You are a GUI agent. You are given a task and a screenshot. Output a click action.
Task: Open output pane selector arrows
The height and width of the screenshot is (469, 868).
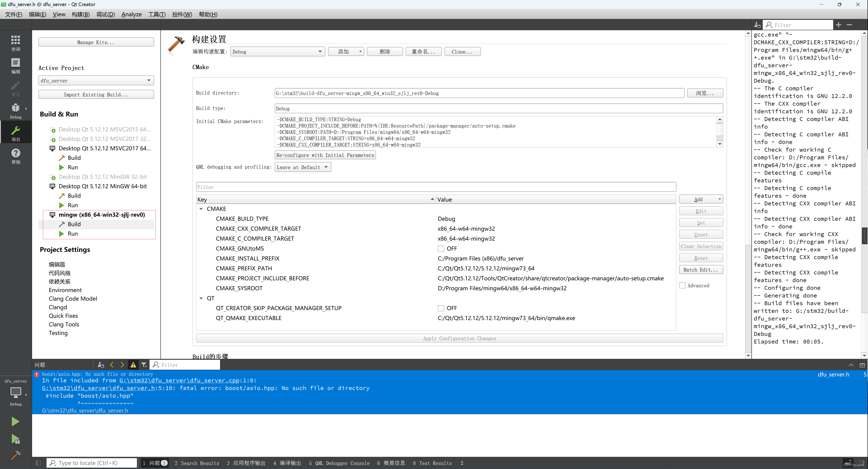(x=462, y=463)
